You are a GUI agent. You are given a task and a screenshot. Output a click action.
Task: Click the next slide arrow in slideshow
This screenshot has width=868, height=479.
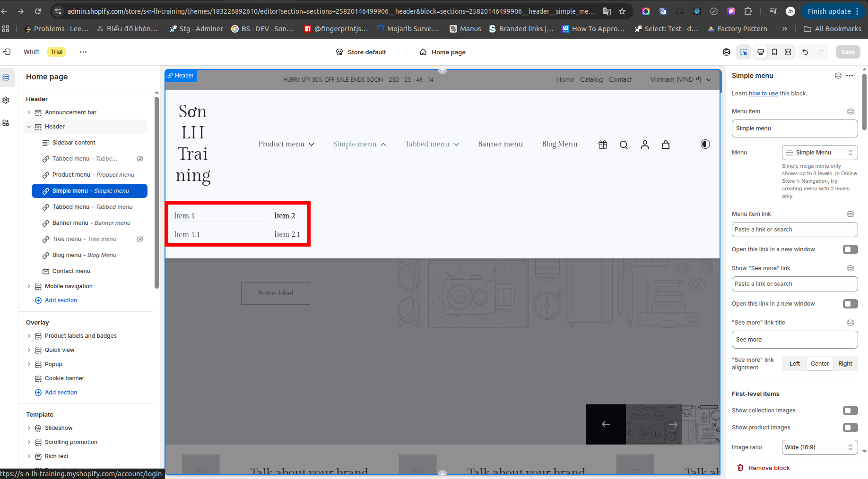[673, 424]
